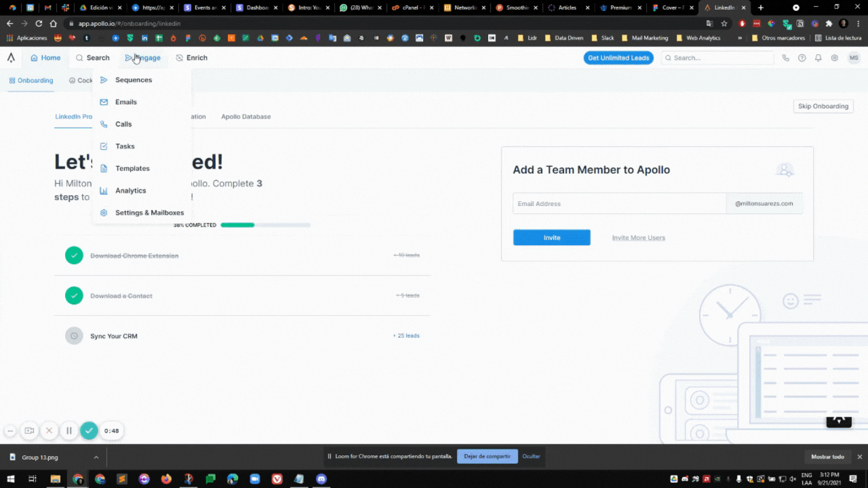Toggle Download Chrome Extension checkmark
The image size is (868, 488).
(74, 255)
